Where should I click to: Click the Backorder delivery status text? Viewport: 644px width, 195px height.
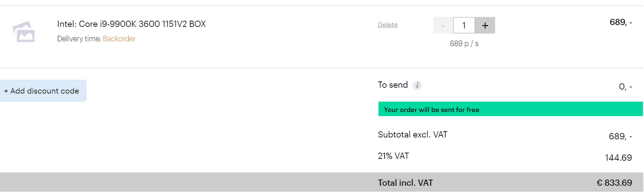click(x=119, y=39)
